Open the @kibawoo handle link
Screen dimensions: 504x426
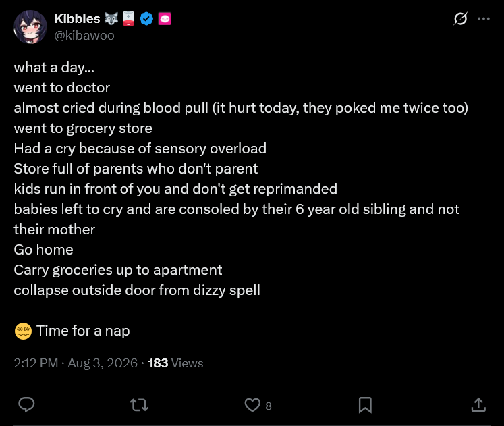[84, 35]
